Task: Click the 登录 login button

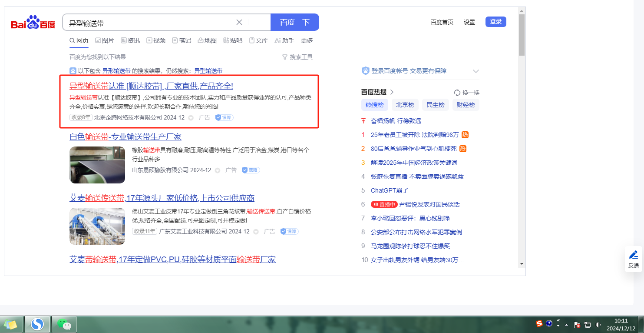Action: click(495, 22)
